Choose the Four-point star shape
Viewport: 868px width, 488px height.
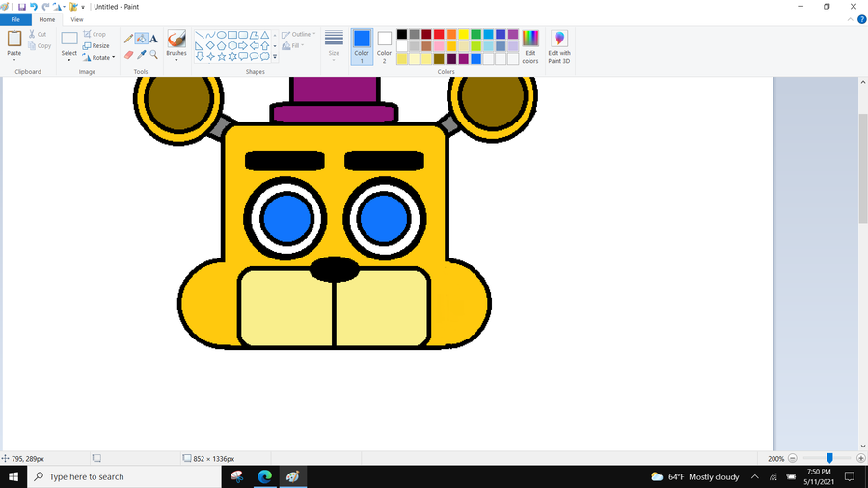210,57
